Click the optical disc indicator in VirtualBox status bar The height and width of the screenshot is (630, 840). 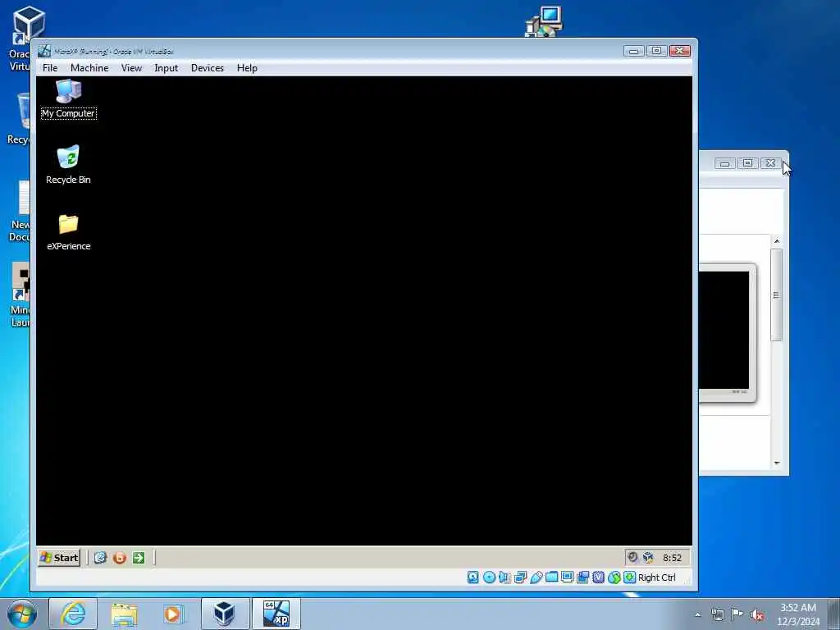click(489, 577)
